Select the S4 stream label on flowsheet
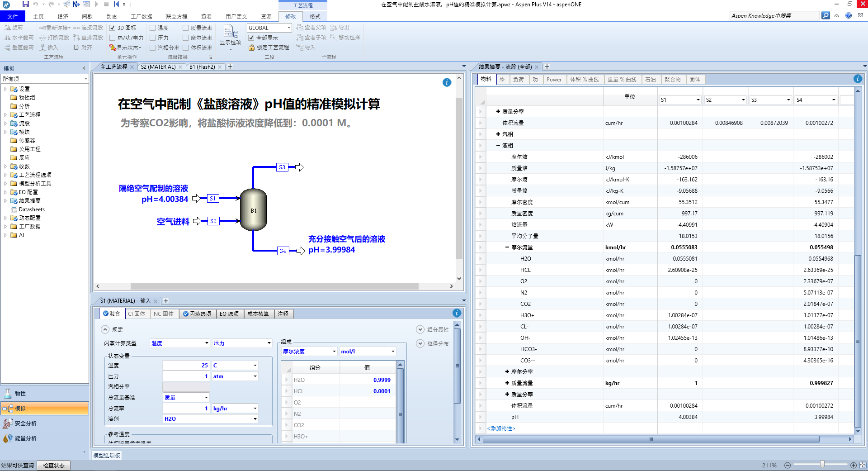 click(283, 251)
